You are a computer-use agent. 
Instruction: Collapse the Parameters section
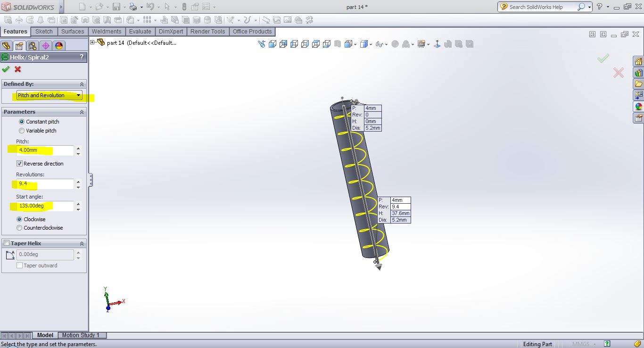coord(82,112)
